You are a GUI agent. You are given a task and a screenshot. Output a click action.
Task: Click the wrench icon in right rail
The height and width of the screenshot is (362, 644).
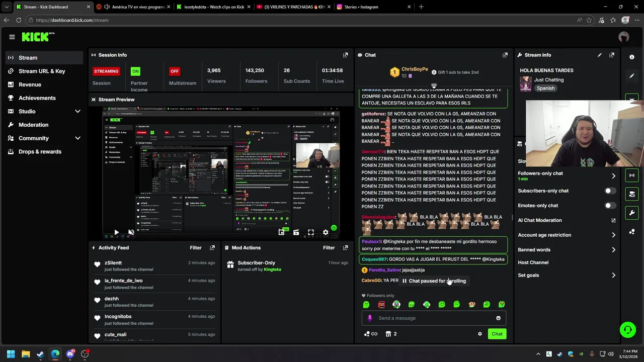click(x=632, y=213)
